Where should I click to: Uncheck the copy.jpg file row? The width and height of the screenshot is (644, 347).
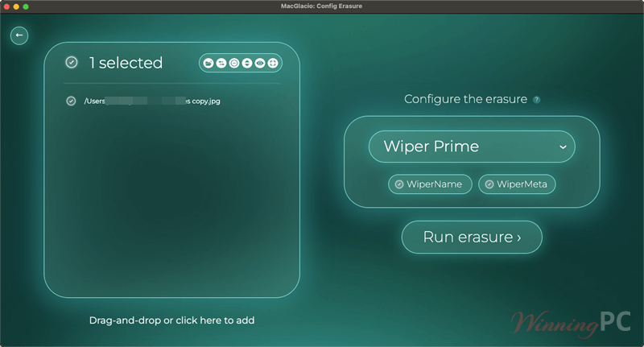(71, 101)
